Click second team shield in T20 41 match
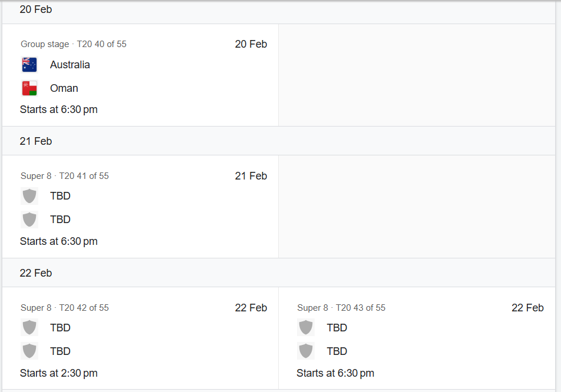561x392 pixels. 29,220
